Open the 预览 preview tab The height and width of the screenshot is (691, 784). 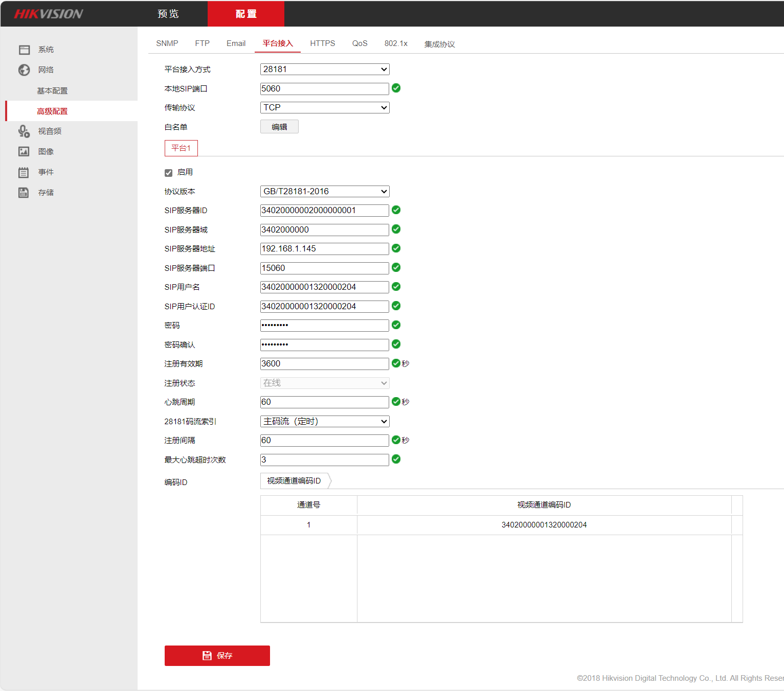click(x=168, y=14)
